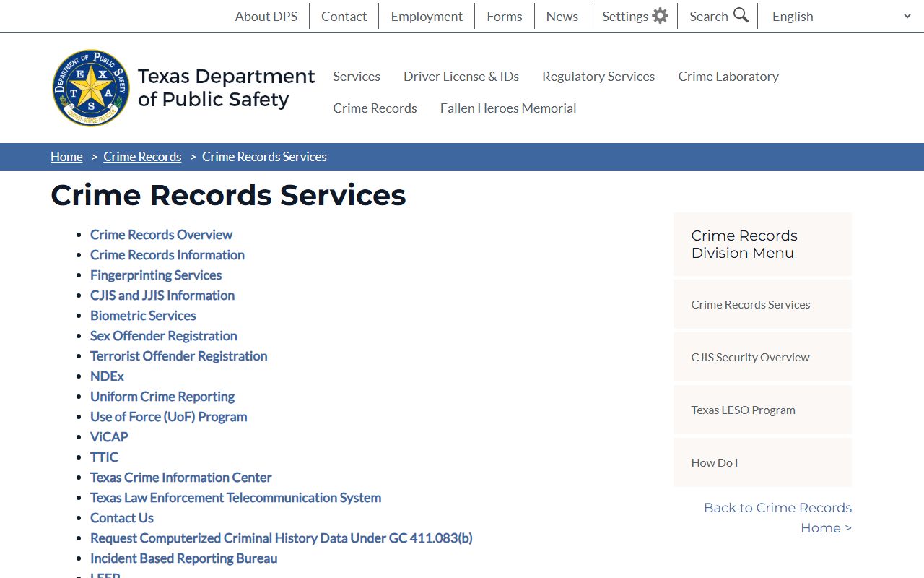Open Forms in the top bar

(x=504, y=16)
